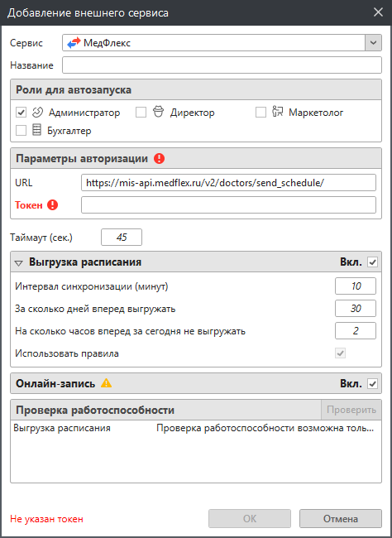Viewport: 392px width, 538px height.
Task: Click the Accountant calculator icon
Action: click(36, 130)
